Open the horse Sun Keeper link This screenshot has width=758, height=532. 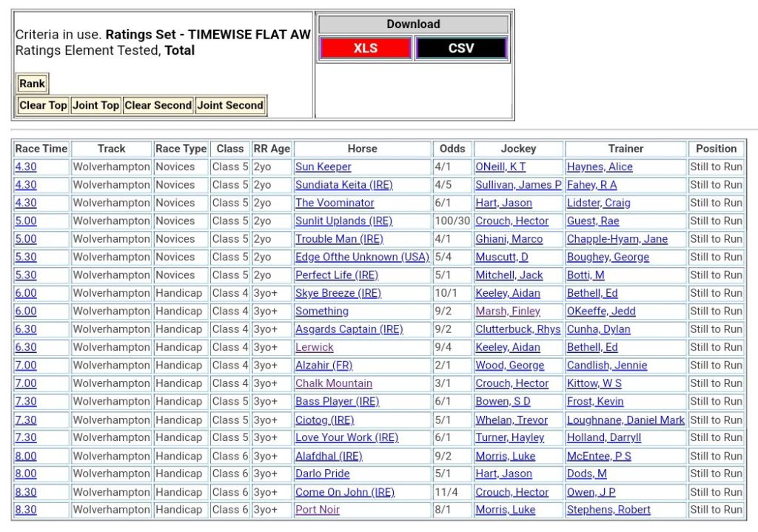(x=323, y=167)
